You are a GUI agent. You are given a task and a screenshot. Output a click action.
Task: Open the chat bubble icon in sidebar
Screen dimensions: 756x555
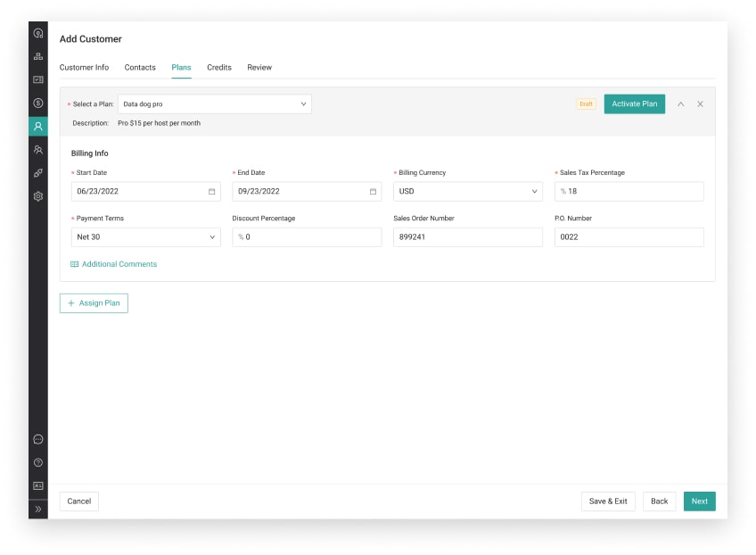37,439
